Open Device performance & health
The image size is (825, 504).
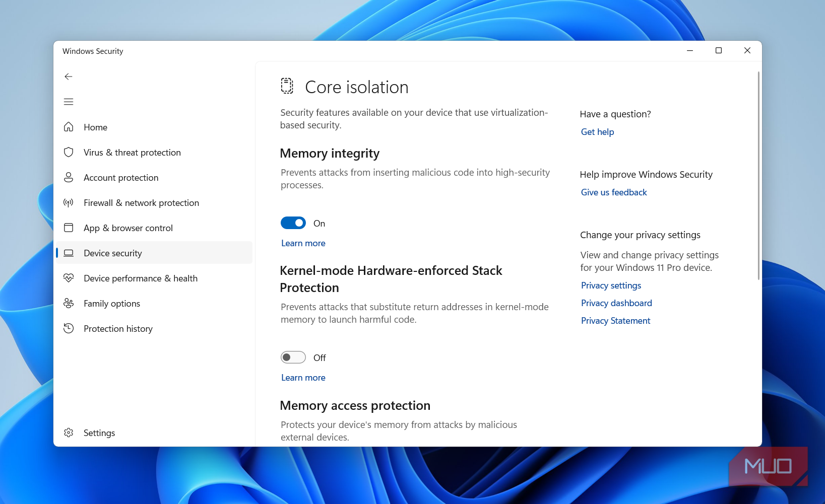pos(154,278)
